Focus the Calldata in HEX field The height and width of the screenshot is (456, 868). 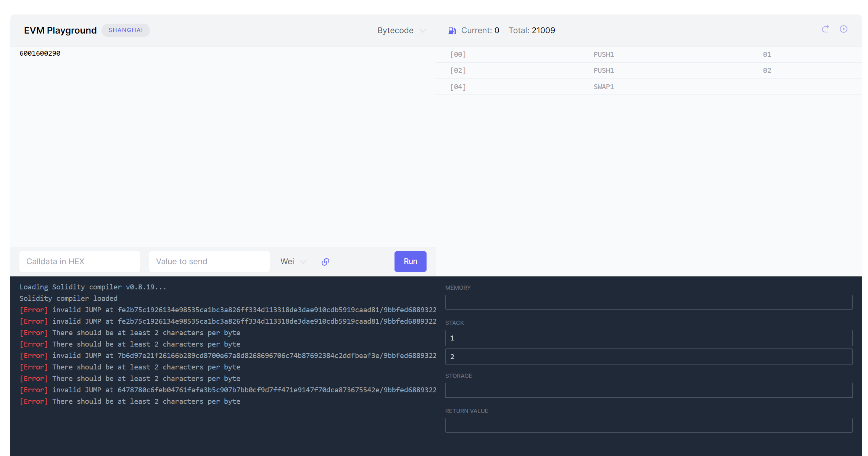point(80,262)
